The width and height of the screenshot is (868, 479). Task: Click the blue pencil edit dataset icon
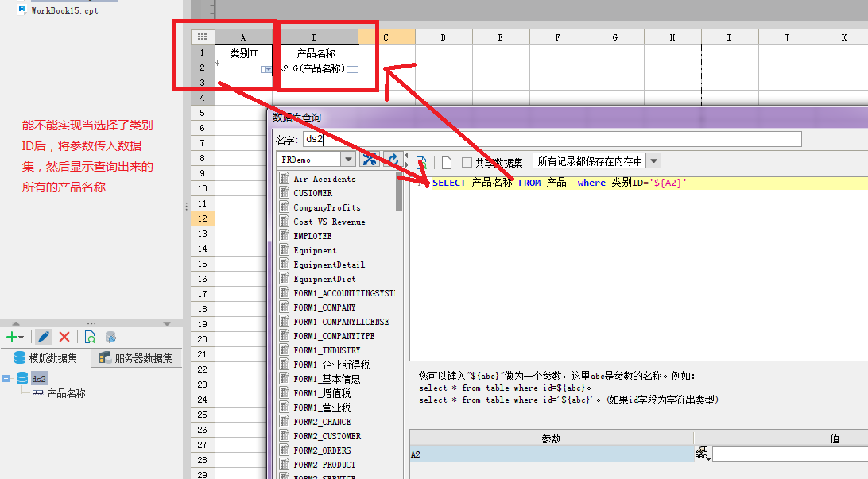43,337
